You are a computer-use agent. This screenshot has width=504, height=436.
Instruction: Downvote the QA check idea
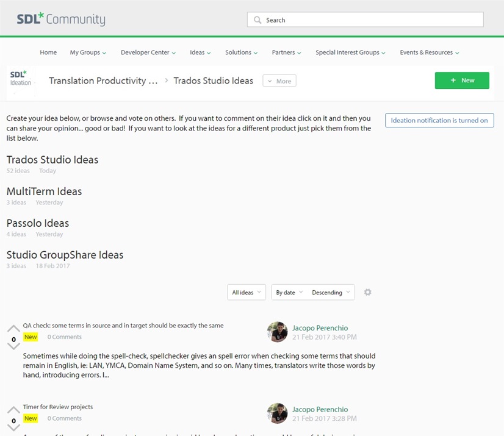[x=13, y=346]
